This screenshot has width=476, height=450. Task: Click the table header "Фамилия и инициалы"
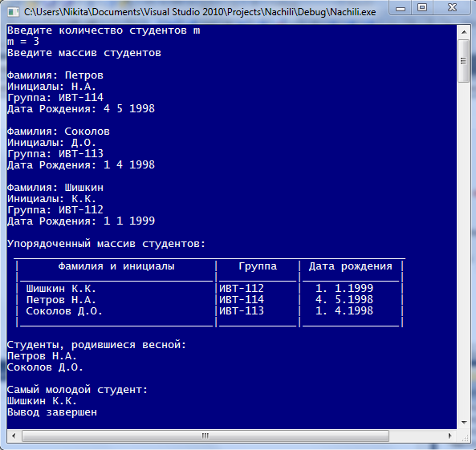(x=116, y=266)
